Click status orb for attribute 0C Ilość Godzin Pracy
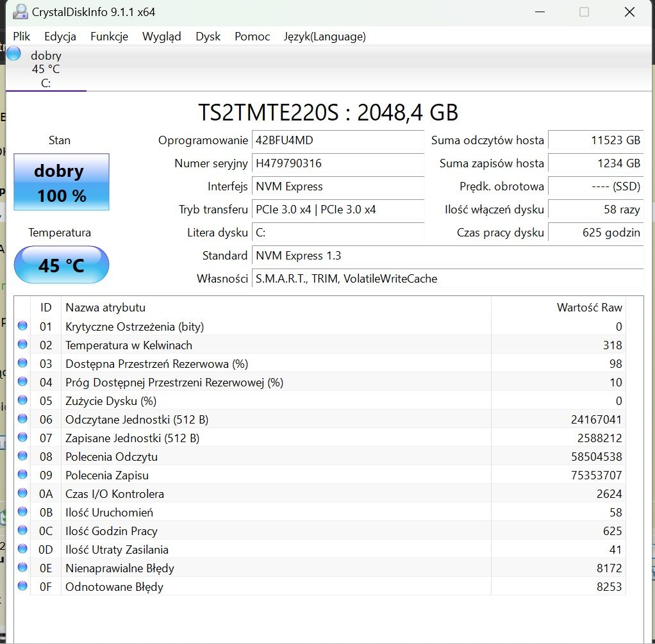 [22, 531]
